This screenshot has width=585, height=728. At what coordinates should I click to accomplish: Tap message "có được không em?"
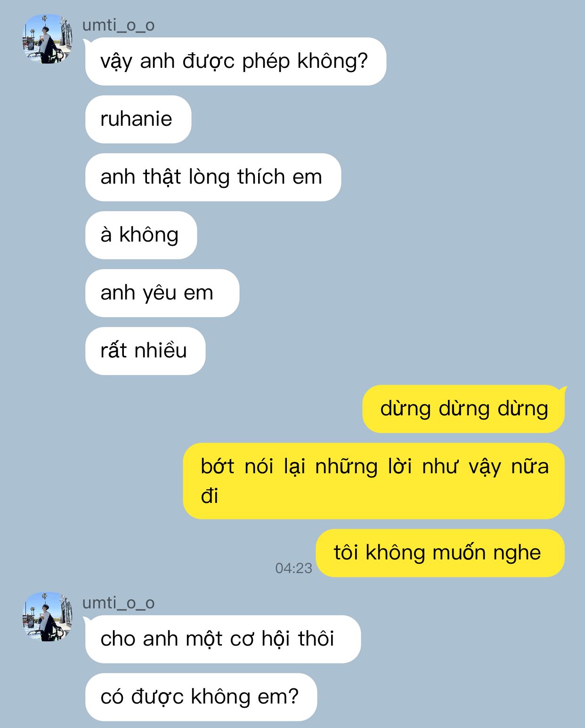[x=201, y=697]
